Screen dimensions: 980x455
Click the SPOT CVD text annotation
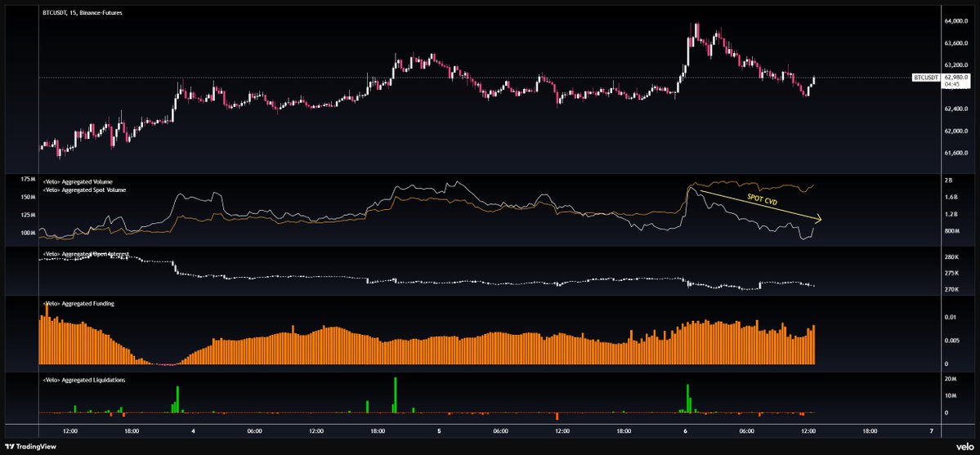point(762,199)
